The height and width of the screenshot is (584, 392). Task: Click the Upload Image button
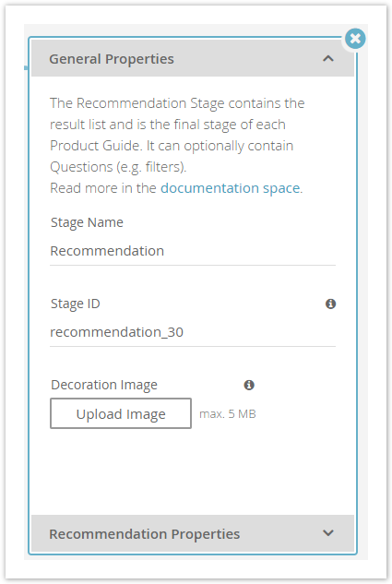(121, 413)
